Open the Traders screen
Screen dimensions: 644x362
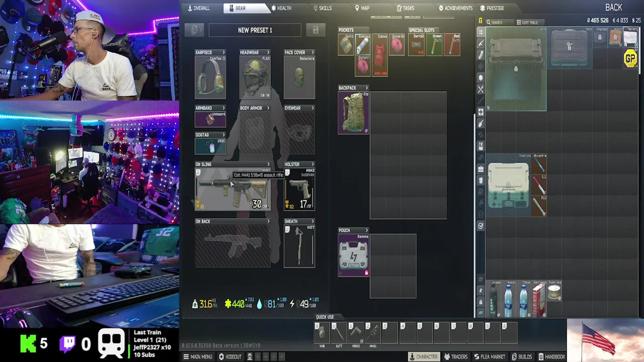click(x=456, y=356)
